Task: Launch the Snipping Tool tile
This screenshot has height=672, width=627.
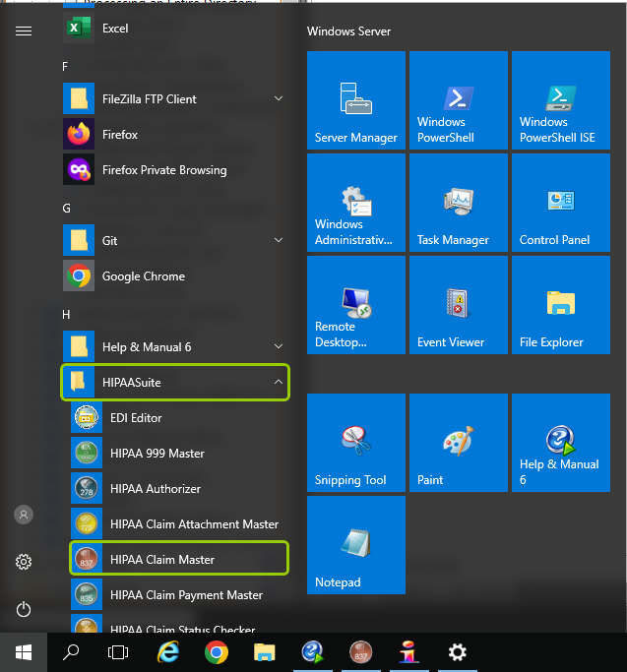Action: (x=356, y=443)
